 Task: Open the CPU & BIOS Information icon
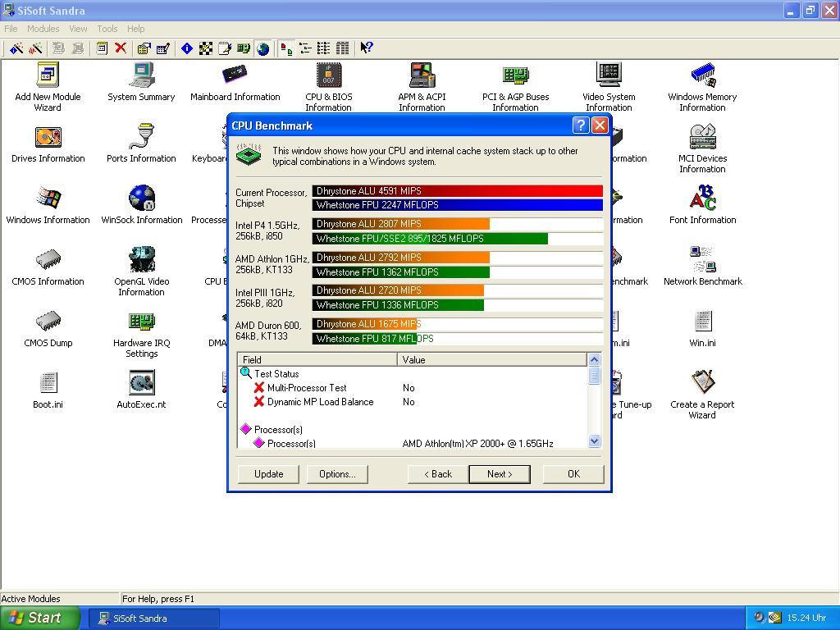pyautogui.click(x=328, y=76)
